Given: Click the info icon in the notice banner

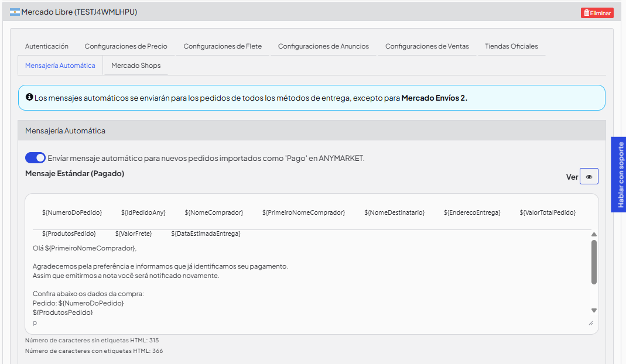Looking at the screenshot, I should coord(29,97).
